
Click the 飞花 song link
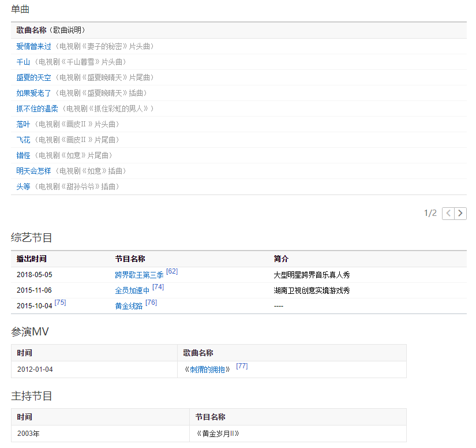tap(23, 140)
